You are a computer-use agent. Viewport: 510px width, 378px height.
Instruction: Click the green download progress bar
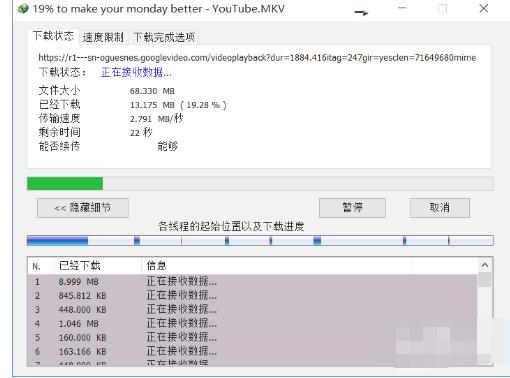[260, 184]
